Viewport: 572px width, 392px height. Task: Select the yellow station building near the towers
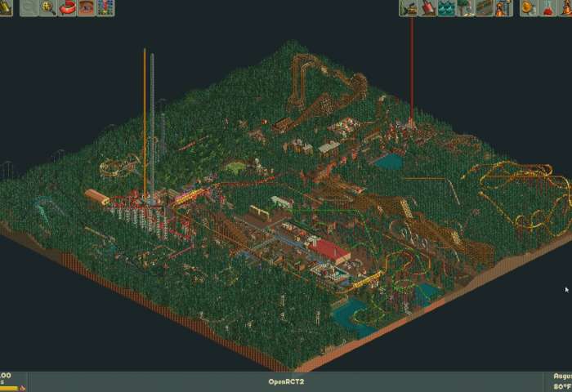[x=190, y=196]
